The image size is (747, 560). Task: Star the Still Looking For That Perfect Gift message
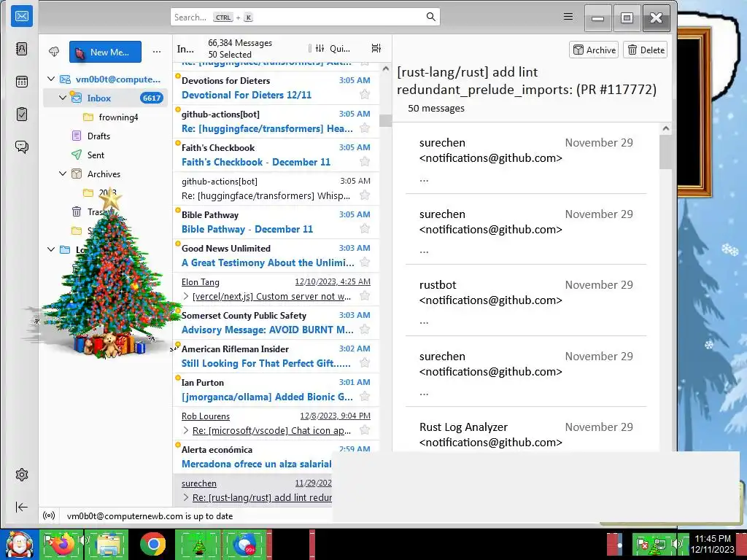[365, 363]
